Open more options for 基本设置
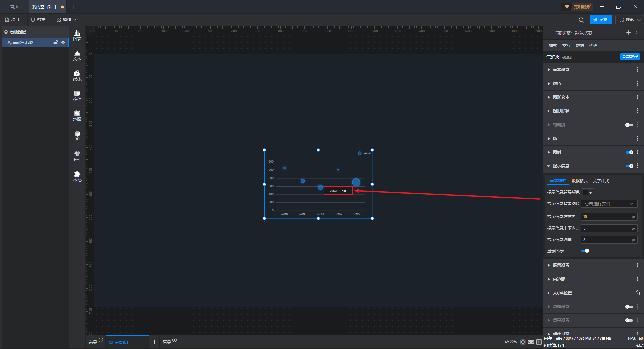 click(637, 69)
